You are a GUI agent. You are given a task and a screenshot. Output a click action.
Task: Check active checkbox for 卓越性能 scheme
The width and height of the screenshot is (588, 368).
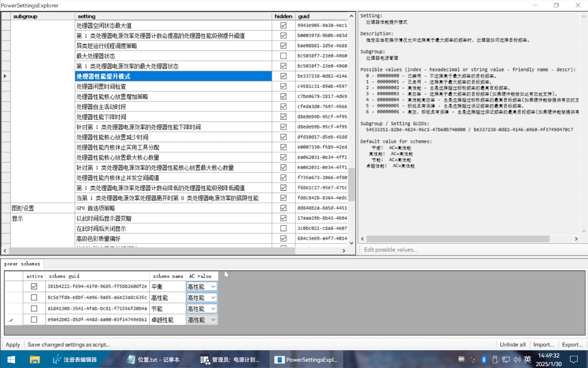pos(34,319)
